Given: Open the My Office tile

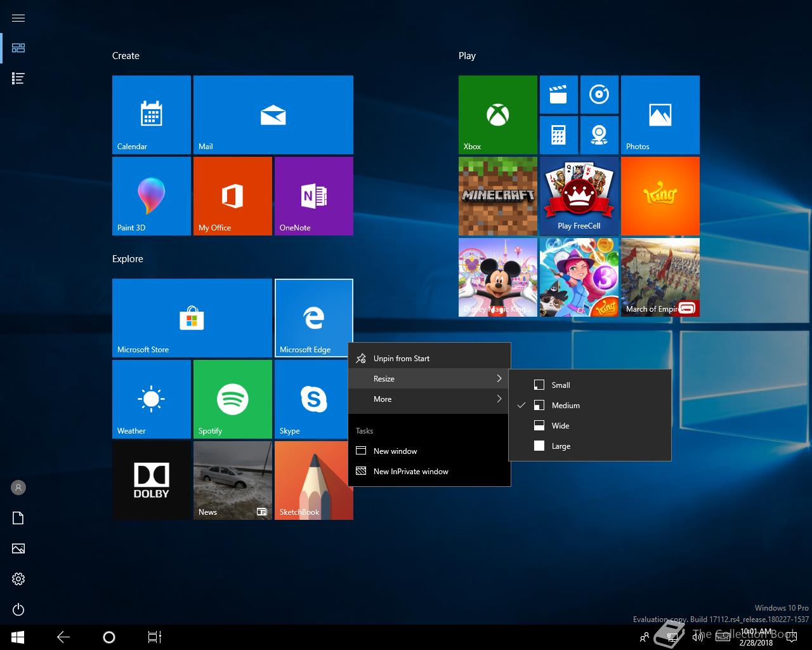Looking at the screenshot, I should click(233, 196).
